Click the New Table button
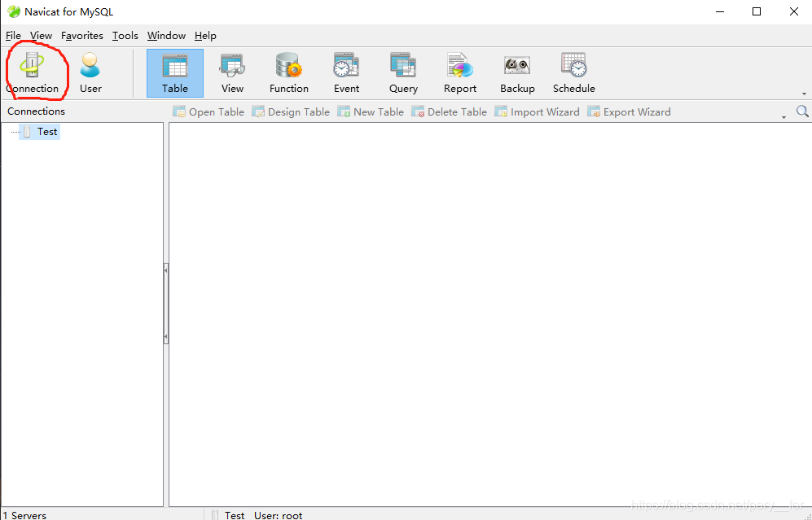 tap(371, 112)
